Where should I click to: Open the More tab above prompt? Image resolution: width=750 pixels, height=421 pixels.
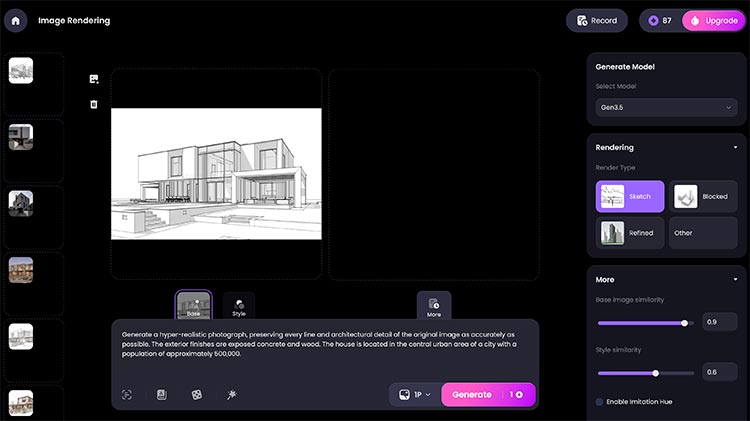(434, 306)
